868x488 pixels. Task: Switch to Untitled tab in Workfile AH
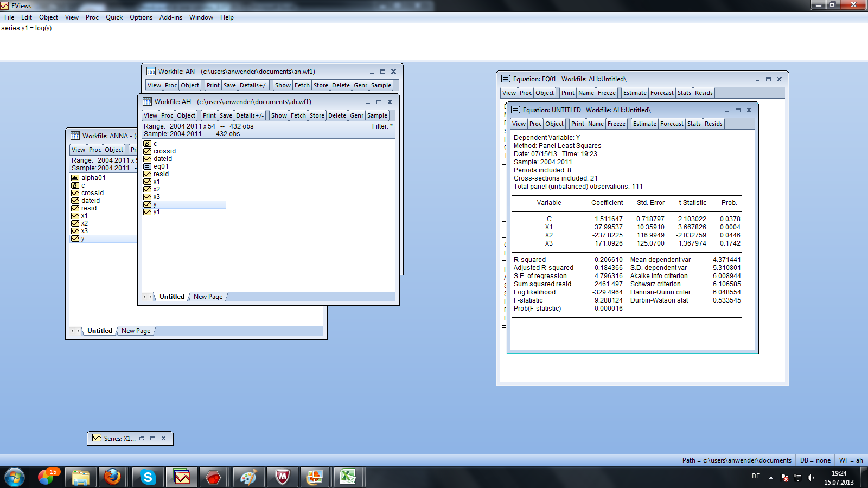point(172,297)
